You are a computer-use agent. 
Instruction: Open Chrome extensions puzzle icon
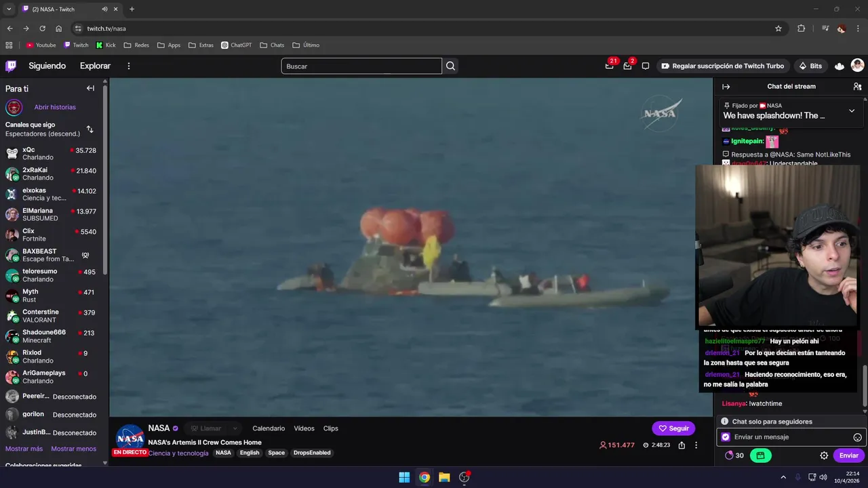801,28
